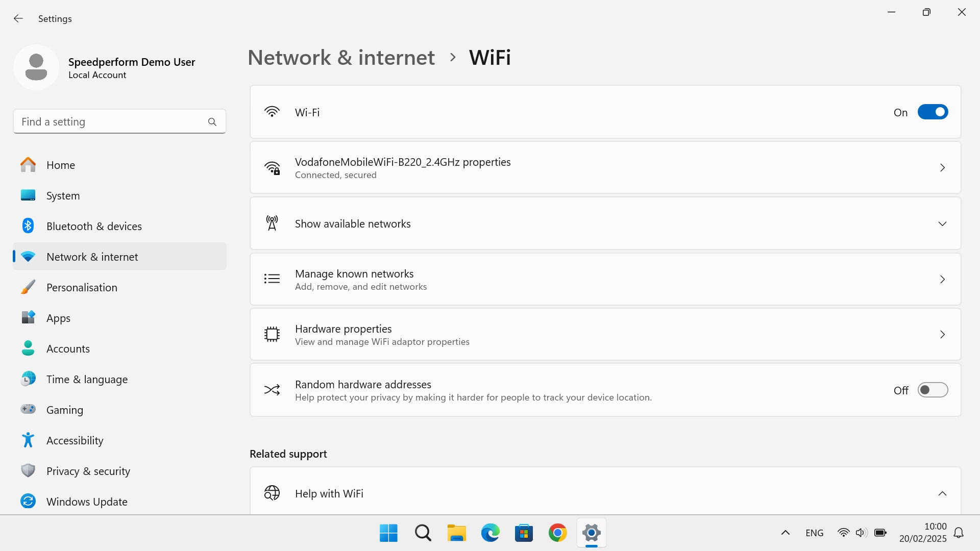Click the Time & language menu entry
980x551 pixels.
[x=87, y=379]
